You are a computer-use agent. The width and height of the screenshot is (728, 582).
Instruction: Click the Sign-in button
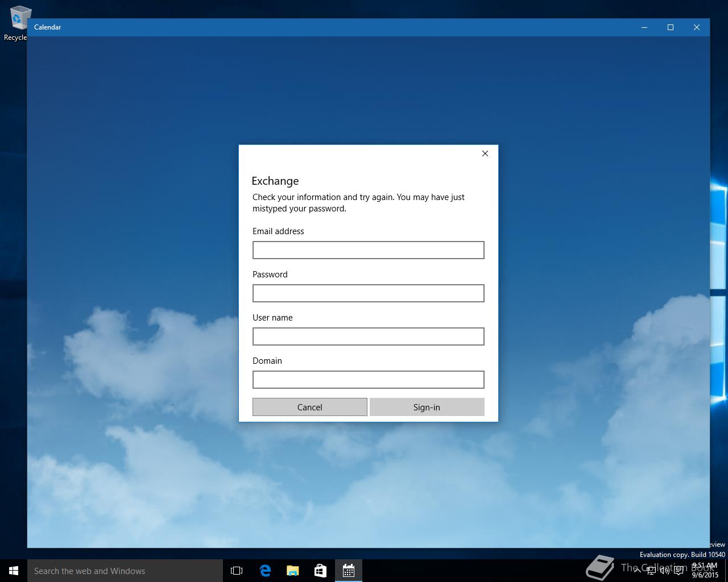(427, 407)
